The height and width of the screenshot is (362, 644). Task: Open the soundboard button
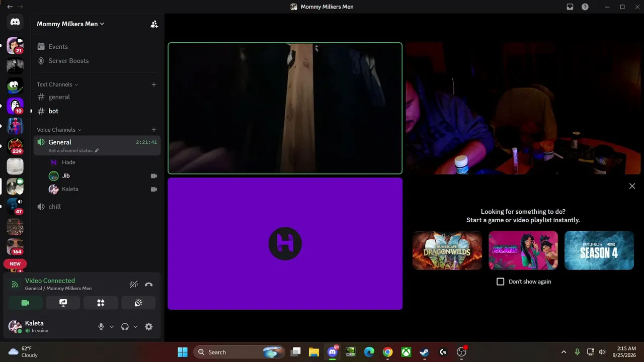[x=138, y=303]
